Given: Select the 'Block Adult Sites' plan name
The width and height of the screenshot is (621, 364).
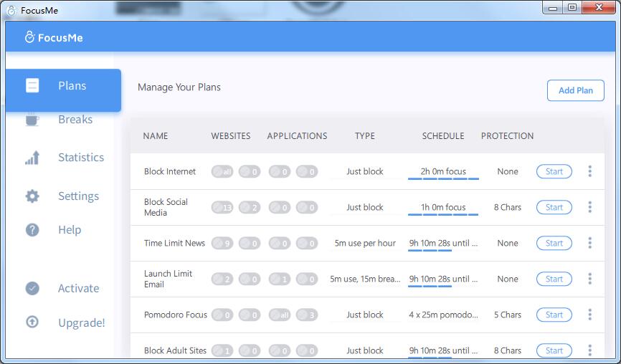Looking at the screenshot, I should [175, 350].
